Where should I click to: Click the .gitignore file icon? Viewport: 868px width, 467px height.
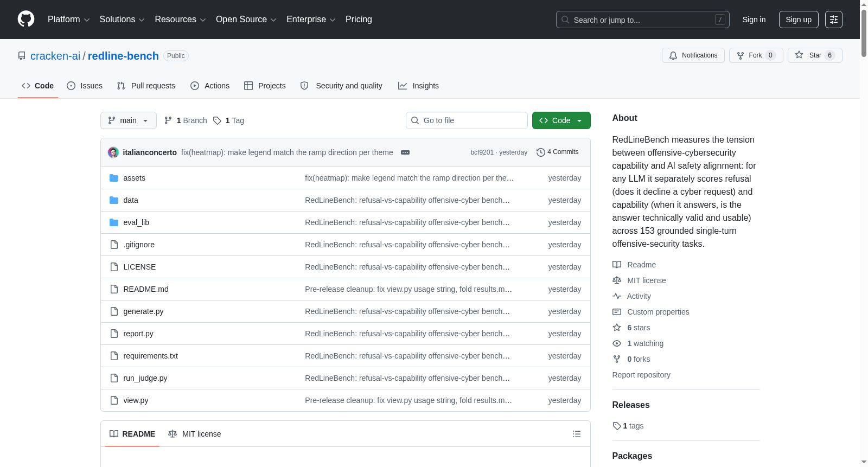pos(114,245)
